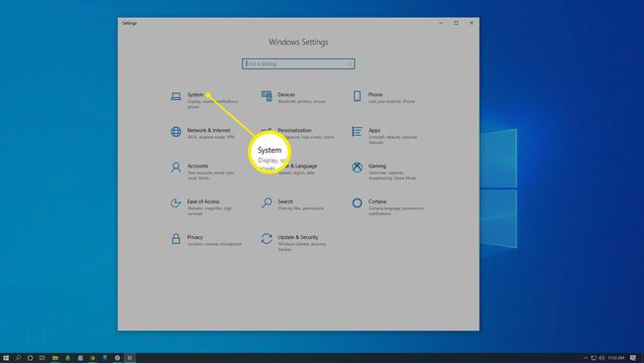This screenshot has height=363, width=644.
Task: Open the taskbar notification center icon
Action: (633, 358)
